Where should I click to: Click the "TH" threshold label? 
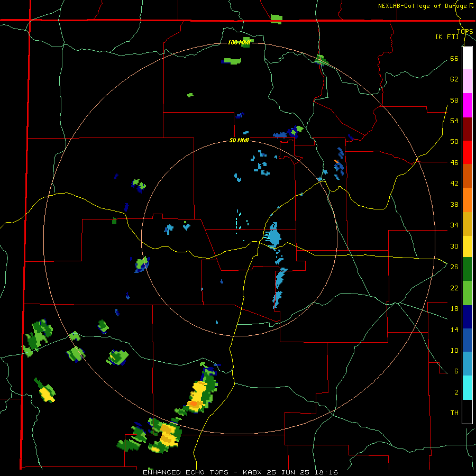(x=454, y=413)
